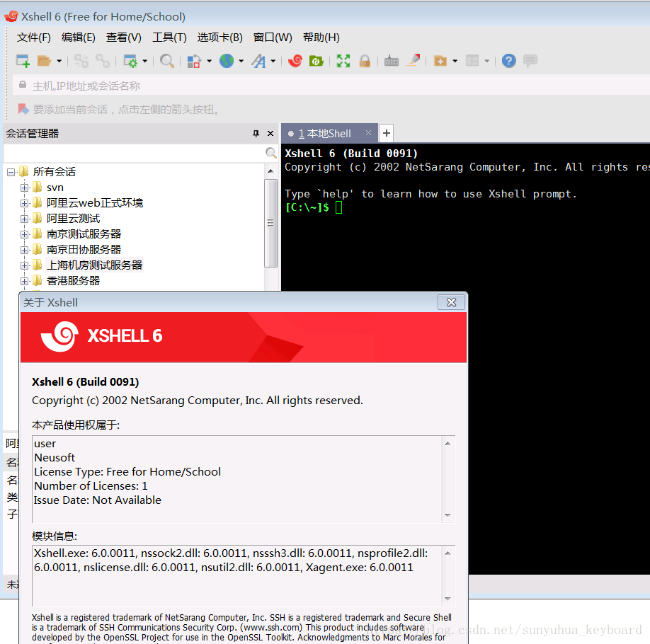Click the New Session toolbar icon

pos(23,61)
